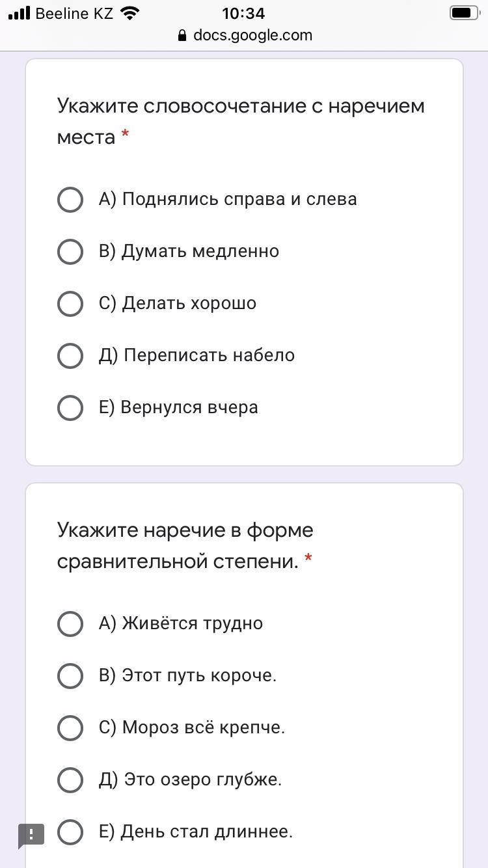
Task: Choose radio button В) Думать медленно
Action: 70,252
